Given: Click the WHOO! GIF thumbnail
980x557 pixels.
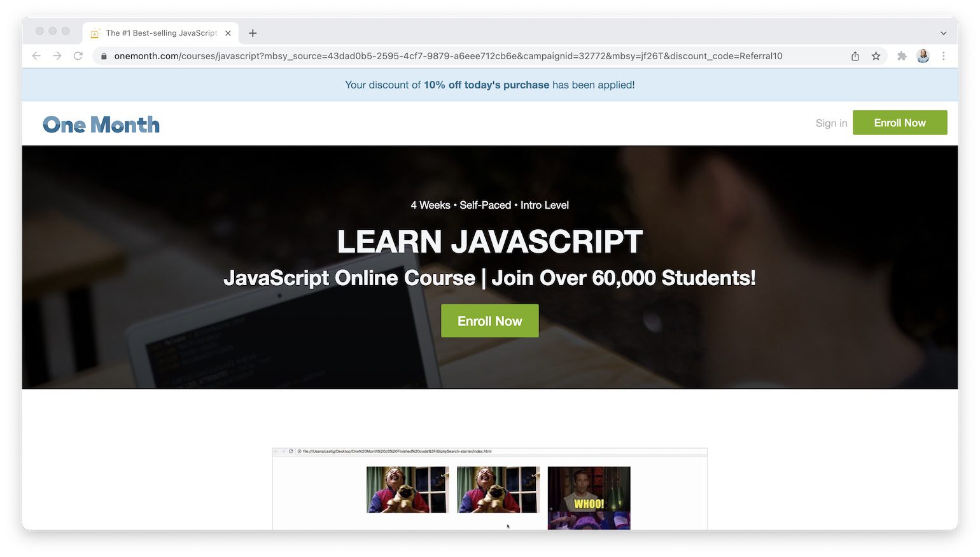Looking at the screenshot, I should click(x=589, y=497).
